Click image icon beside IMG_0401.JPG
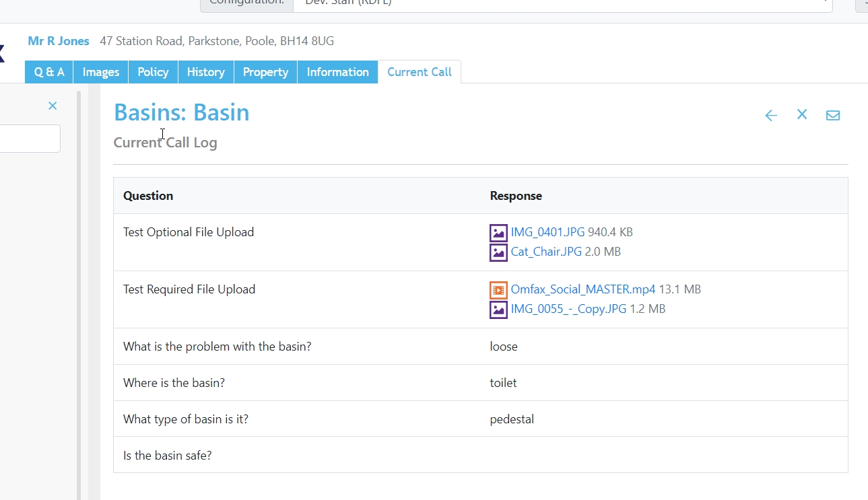Image resolution: width=868 pixels, height=500 pixels. (498, 233)
